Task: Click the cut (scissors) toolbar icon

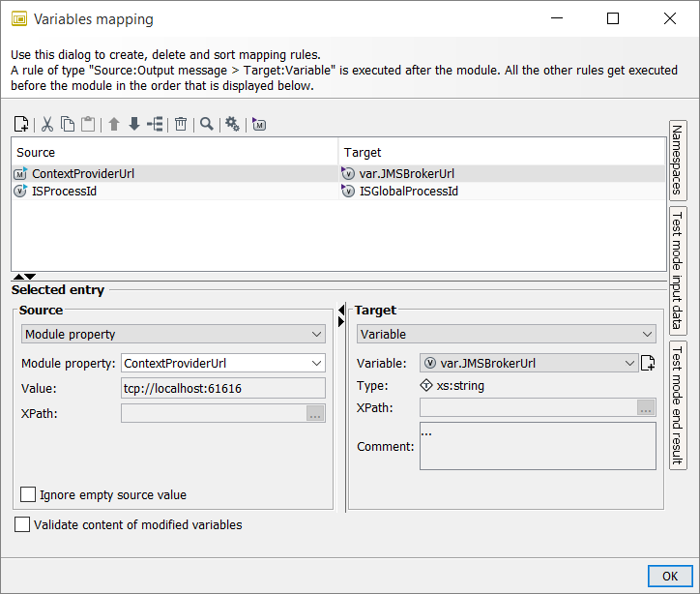Action: pos(45,124)
